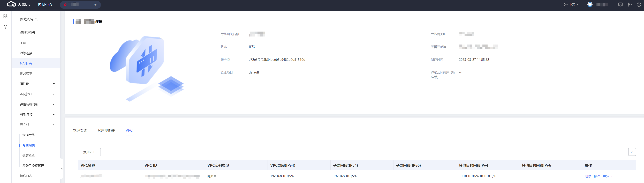Click the 子网网段(IPv6) column header
The image size is (644, 183).
tap(408, 165)
